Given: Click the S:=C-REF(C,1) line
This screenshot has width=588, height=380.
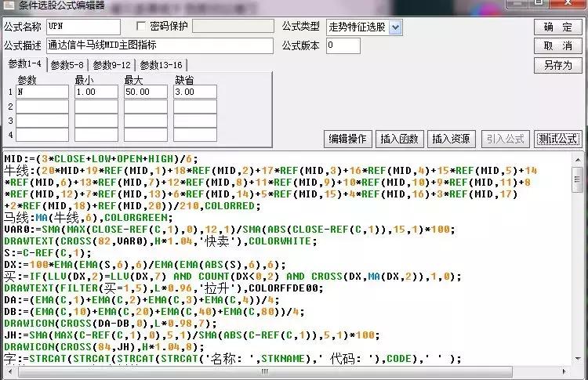Looking at the screenshot, I should tap(48, 253).
